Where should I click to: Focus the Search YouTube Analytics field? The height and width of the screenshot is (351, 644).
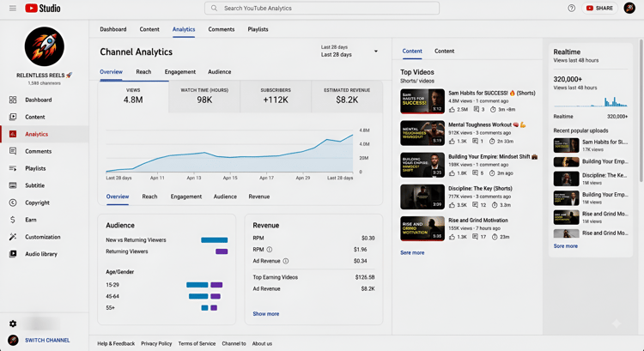(322, 8)
